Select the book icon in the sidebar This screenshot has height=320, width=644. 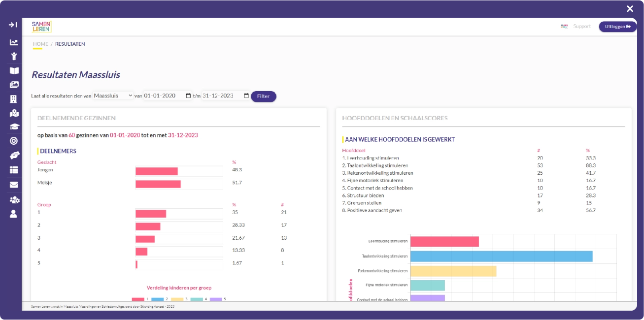tap(14, 70)
